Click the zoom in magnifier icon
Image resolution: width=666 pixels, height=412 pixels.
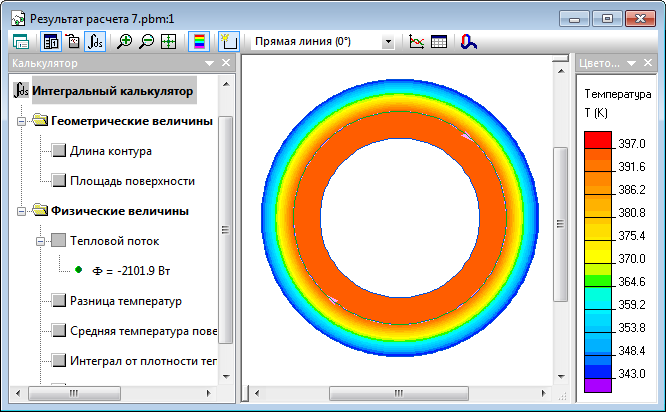(x=125, y=42)
